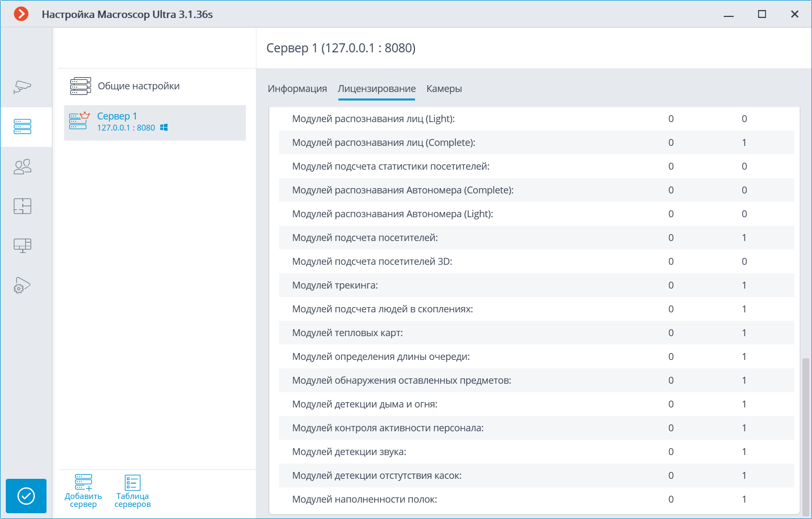Select row Модулей детекции звука:
The width and height of the screenshot is (812, 519).
[x=537, y=452]
